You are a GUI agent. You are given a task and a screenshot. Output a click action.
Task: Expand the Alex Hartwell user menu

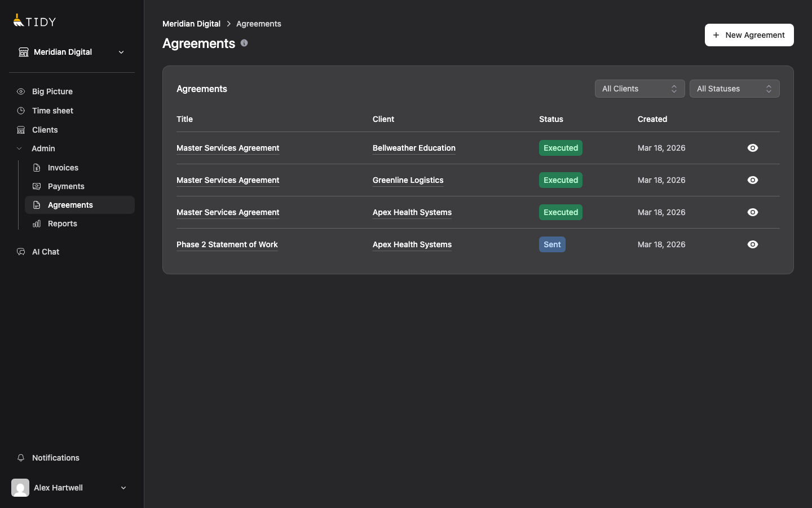[x=123, y=488]
